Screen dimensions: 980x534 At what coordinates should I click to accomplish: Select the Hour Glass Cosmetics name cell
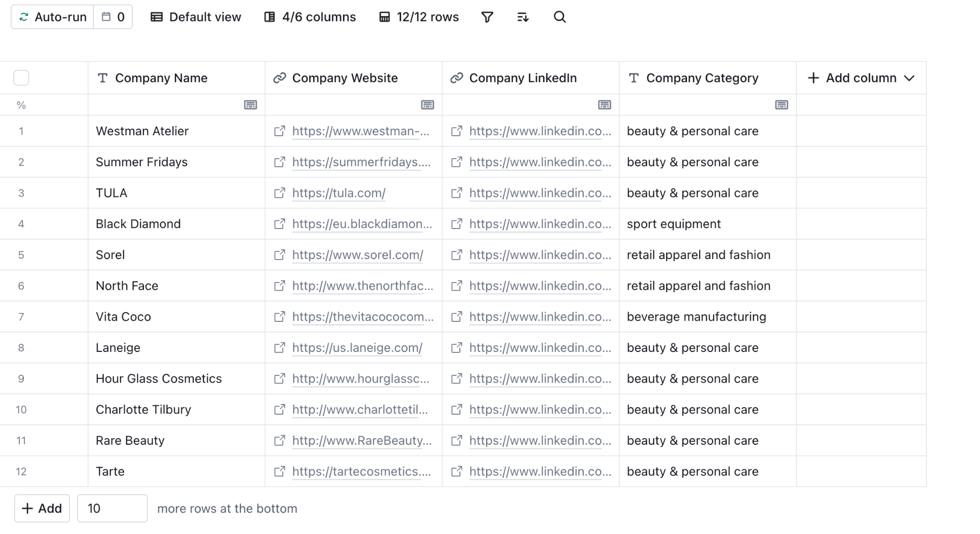pyautogui.click(x=177, y=378)
